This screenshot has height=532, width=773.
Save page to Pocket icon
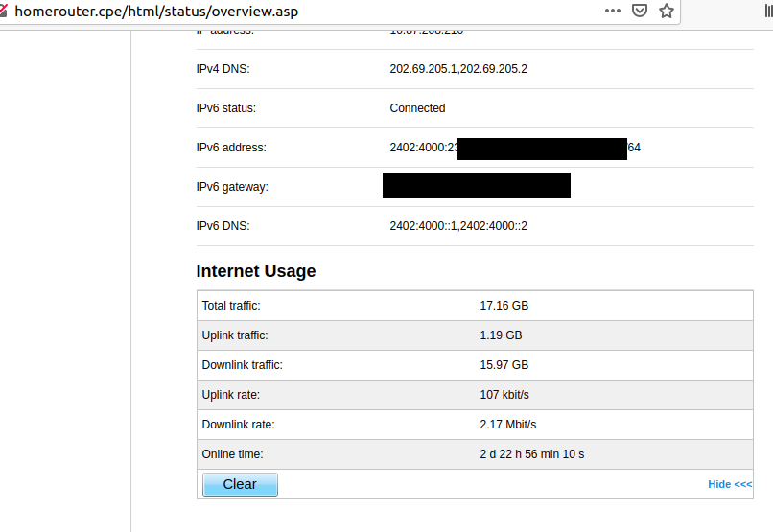[x=640, y=11]
